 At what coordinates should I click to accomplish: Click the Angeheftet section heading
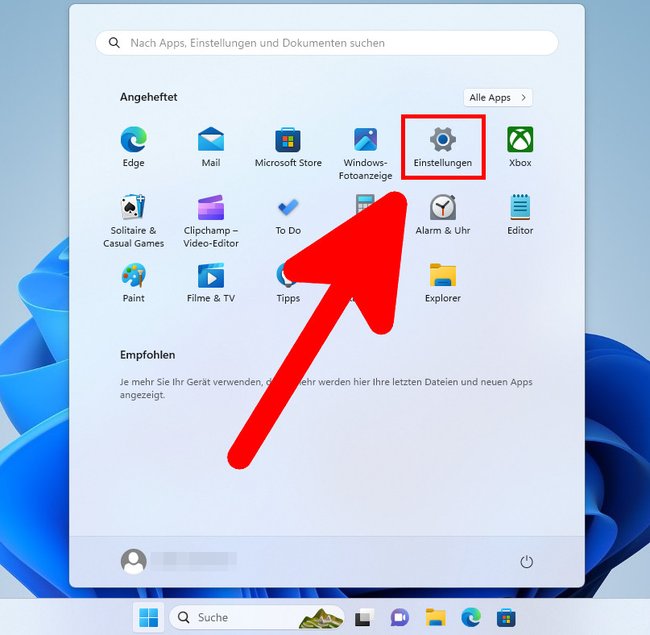coord(148,97)
